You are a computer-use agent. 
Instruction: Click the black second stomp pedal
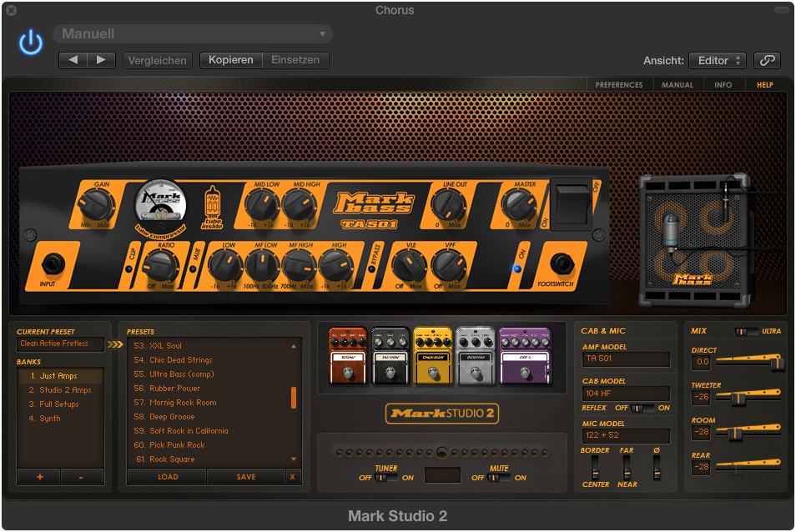pyautogui.click(x=390, y=357)
